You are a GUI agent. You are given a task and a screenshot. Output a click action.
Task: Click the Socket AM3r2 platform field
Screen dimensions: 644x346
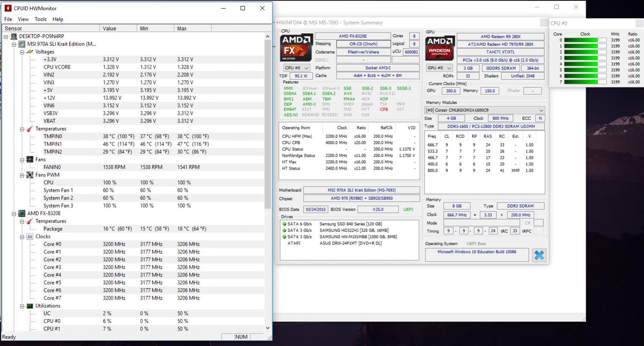point(378,68)
